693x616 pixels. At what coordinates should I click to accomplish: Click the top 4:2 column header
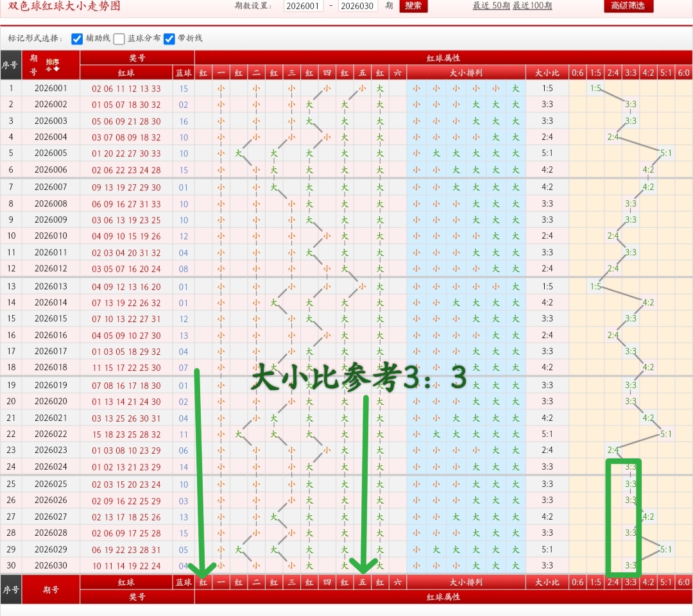[648, 73]
